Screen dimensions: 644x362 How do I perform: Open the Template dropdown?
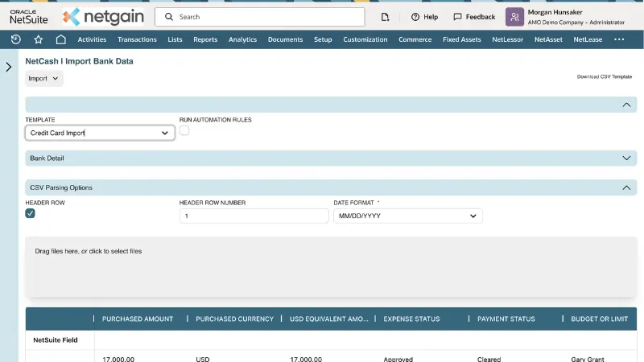(100, 133)
